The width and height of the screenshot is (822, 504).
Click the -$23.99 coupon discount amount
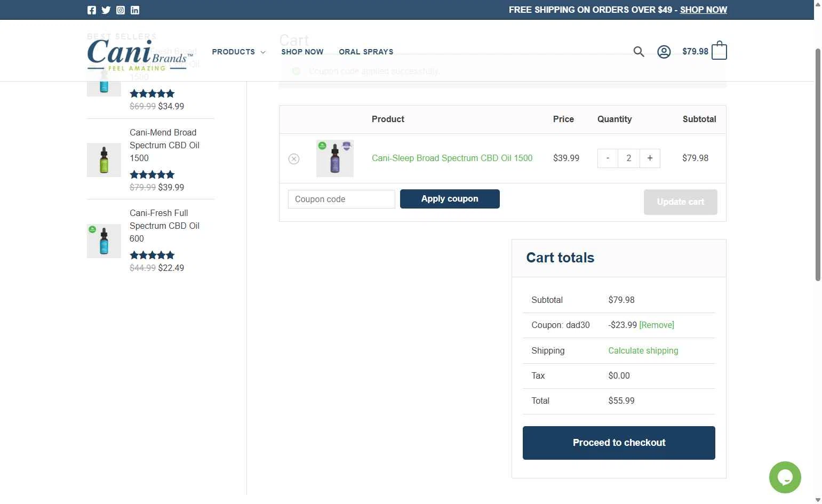[x=623, y=325]
